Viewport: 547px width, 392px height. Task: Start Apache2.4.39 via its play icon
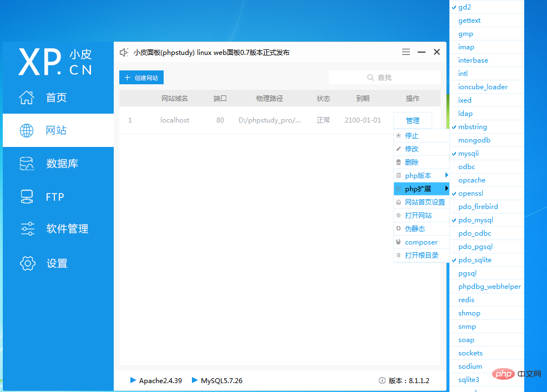(x=132, y=380)
